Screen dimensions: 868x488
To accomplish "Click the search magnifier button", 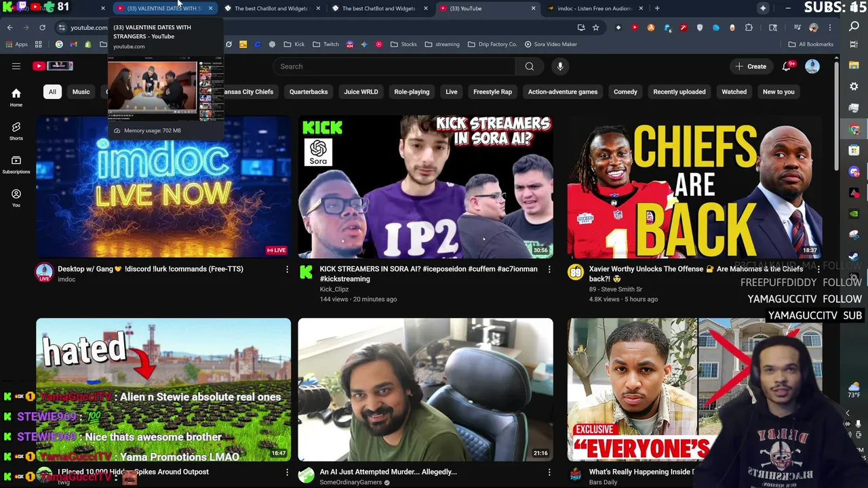I will tap(530, 66).
